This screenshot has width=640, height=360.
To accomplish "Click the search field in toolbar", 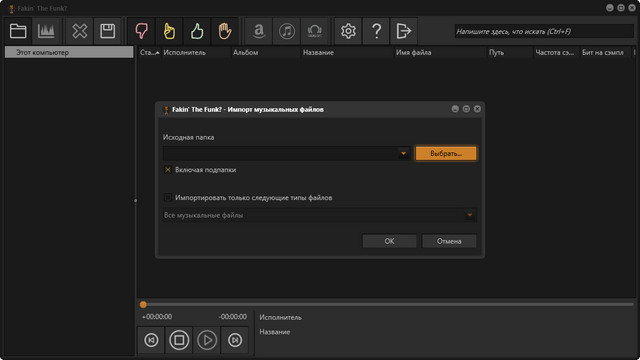I will pos(544,31).
